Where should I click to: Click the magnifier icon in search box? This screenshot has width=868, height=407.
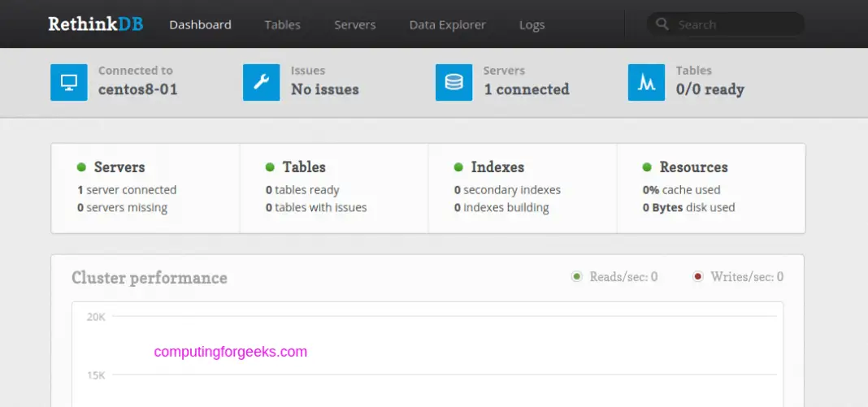tap(663, 24)
